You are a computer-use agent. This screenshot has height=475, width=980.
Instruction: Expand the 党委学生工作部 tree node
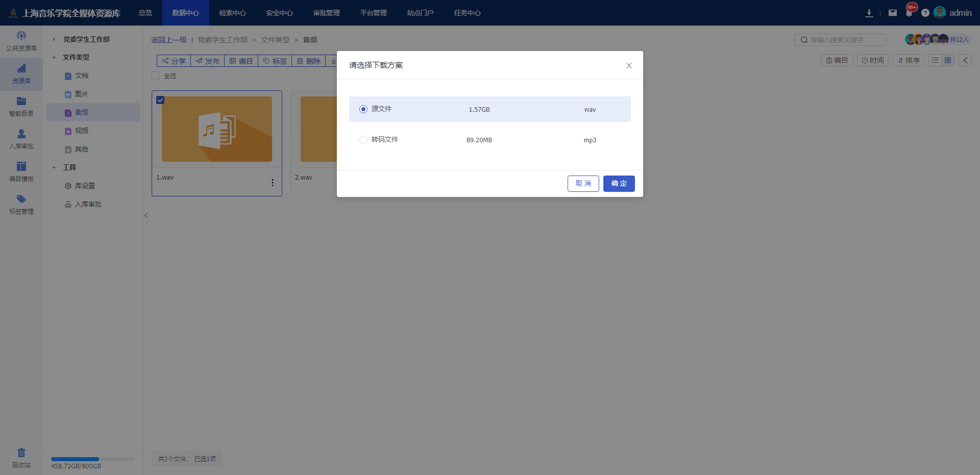pyautogui.click(x=54, y=39)
